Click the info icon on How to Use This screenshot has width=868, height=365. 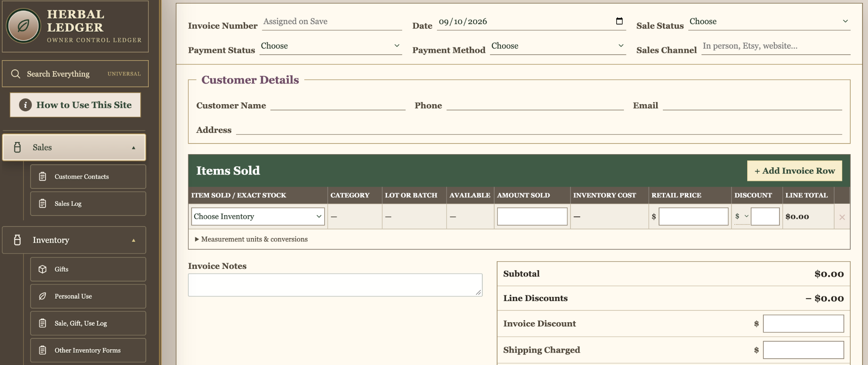point(25,105)
